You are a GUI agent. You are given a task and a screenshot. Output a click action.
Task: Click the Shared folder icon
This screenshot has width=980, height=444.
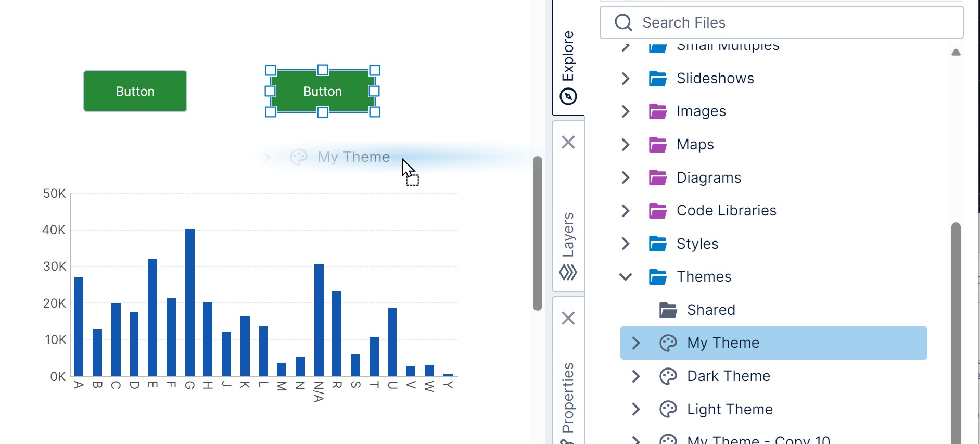668,310
